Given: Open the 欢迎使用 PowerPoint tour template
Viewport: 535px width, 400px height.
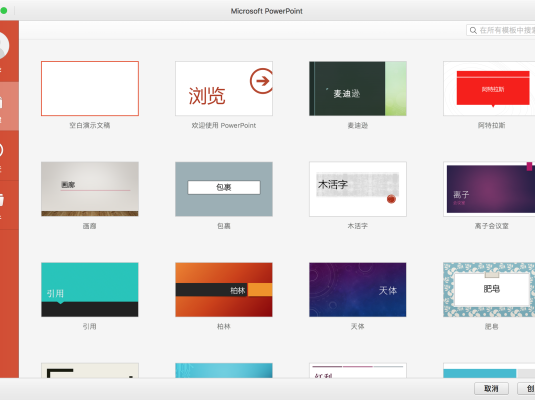Looking at the screenshot, I should [224, 88].
